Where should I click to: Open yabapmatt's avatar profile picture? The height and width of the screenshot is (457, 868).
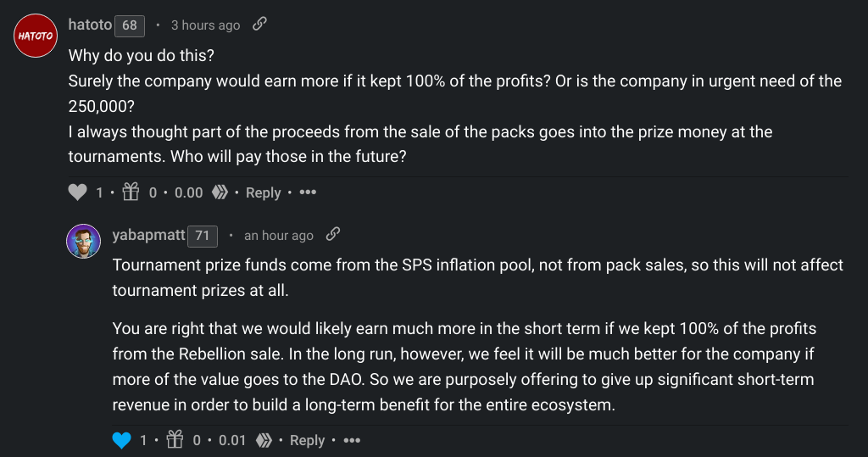84,242
